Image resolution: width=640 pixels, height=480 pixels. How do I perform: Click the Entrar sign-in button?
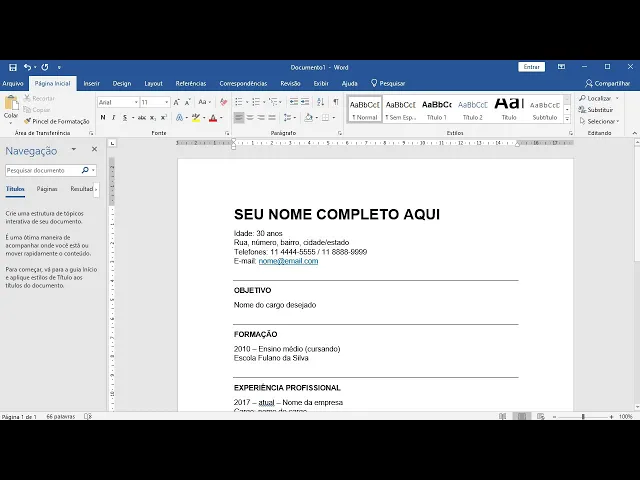tap(531, 67)
